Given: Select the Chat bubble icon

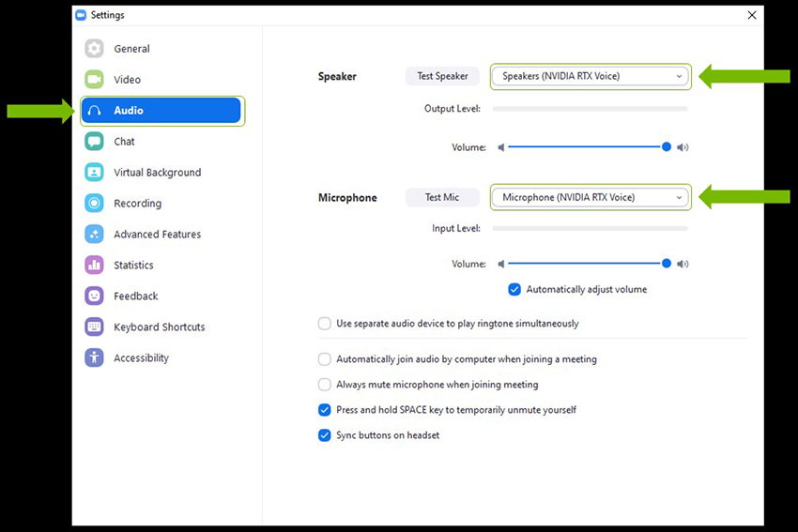Looking at the screenshot, I should pos(94,142).
